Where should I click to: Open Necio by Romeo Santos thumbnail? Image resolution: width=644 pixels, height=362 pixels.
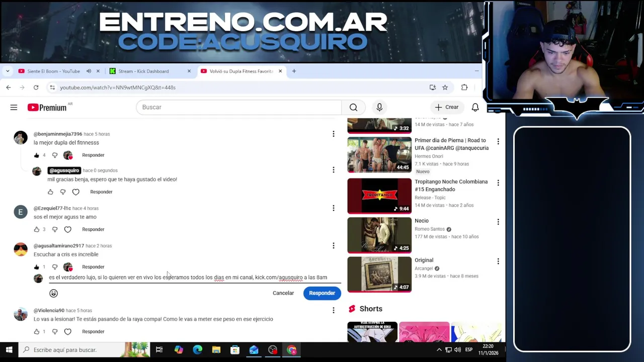coord(379,235)
